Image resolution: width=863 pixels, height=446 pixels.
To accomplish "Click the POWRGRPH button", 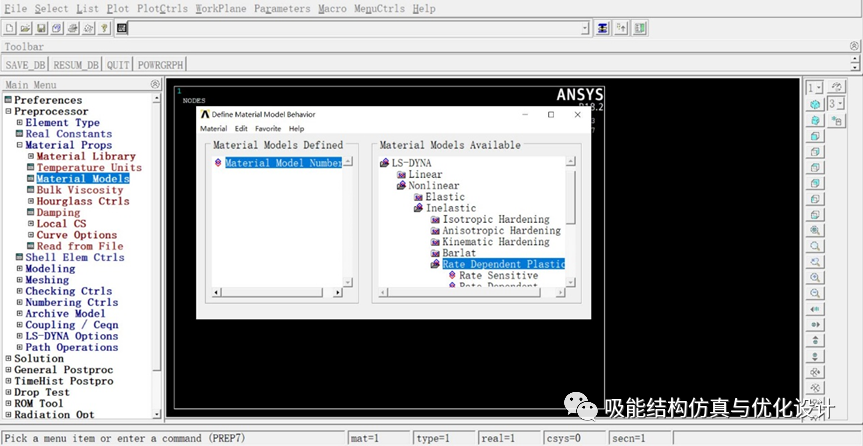I will pyautogui.click(x=161, y=64).
